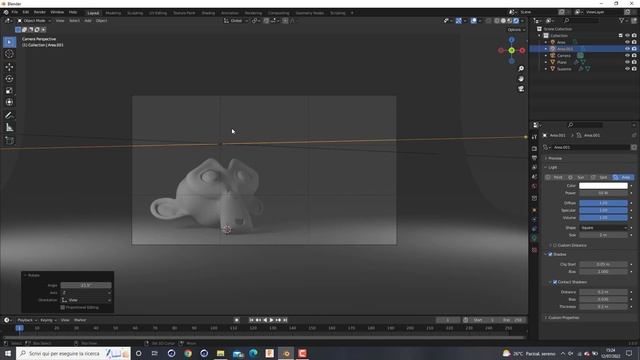Open the Edit menu

(26, 13)
